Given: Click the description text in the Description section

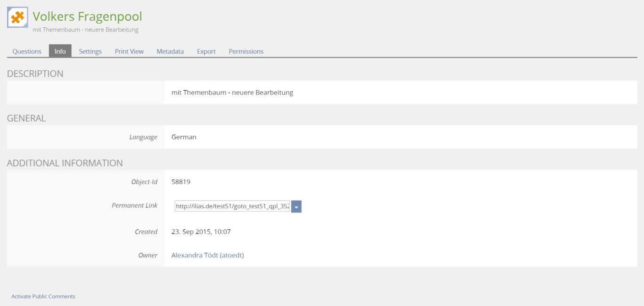Looking at the screenshot, I should [x=232, y=93].
